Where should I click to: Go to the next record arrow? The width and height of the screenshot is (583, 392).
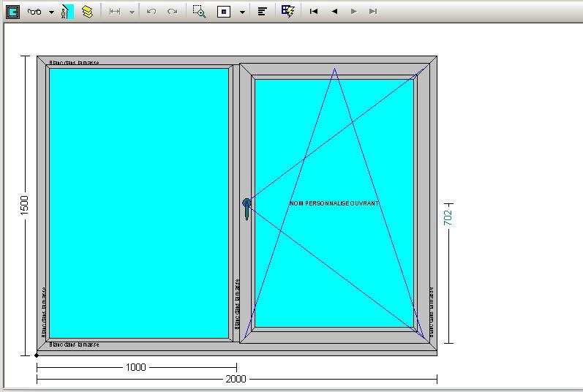pos(354,12)
